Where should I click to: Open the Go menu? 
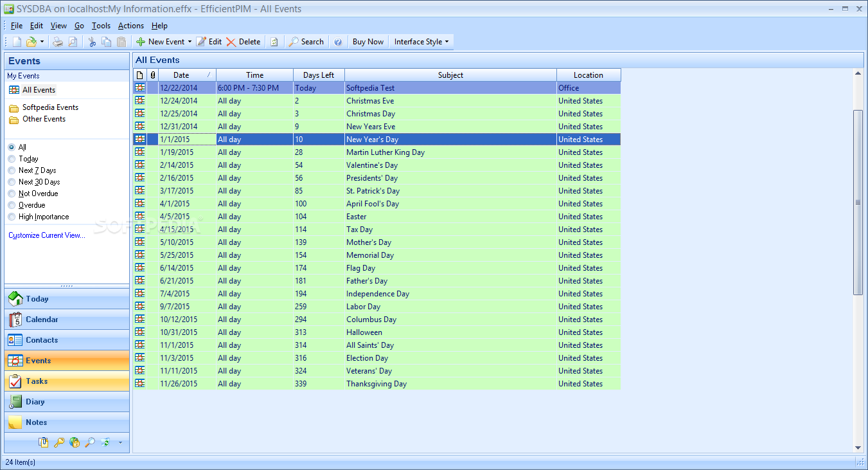tap(79, 26)
